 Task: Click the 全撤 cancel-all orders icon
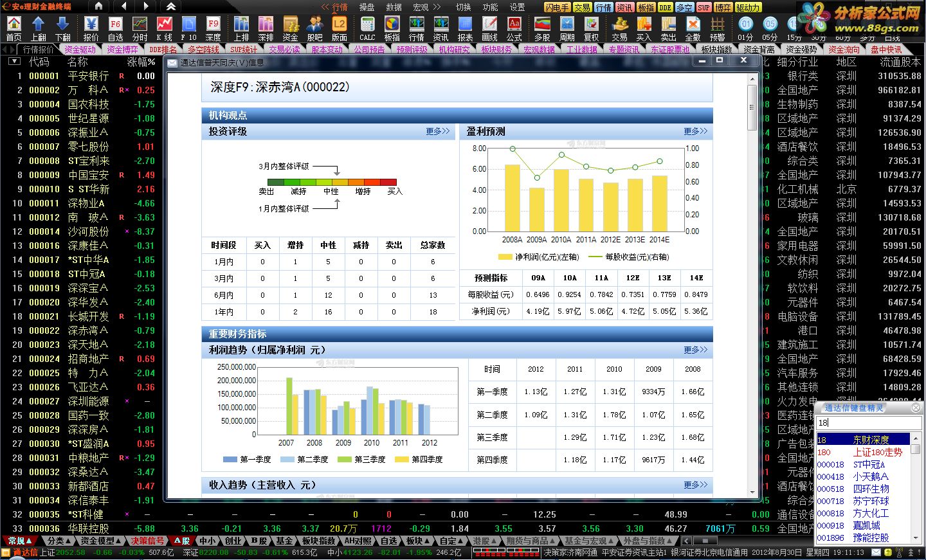point(693,28)
